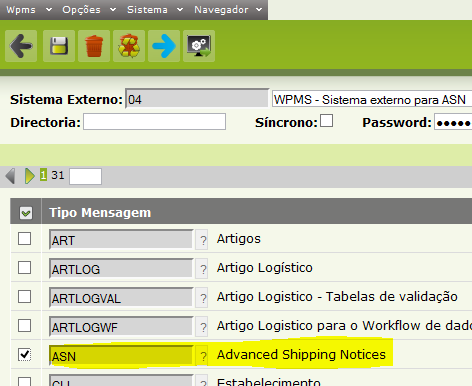Uncheck the ASN message type checkbox
Viewport: 472px width, 386px height.
[25, 354]
